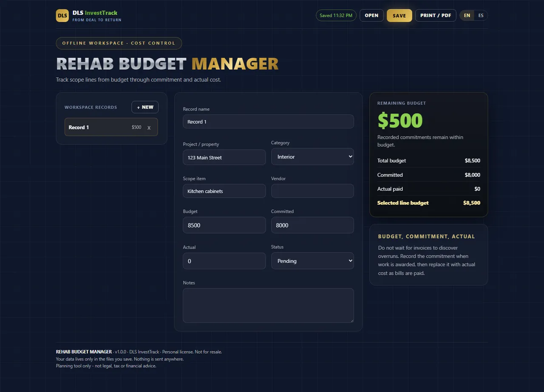Screen dimensions: 544x392
Task: Click the $500 remaining budget amount
Action: click(400, 121)
